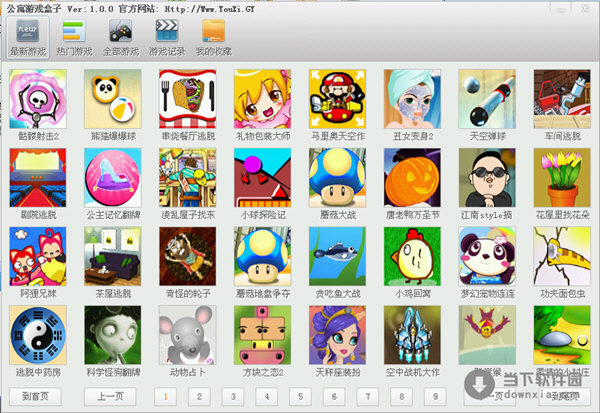Open the 功夫面包虫 worm game icon

pyautogui.click(x=562, y=256)
